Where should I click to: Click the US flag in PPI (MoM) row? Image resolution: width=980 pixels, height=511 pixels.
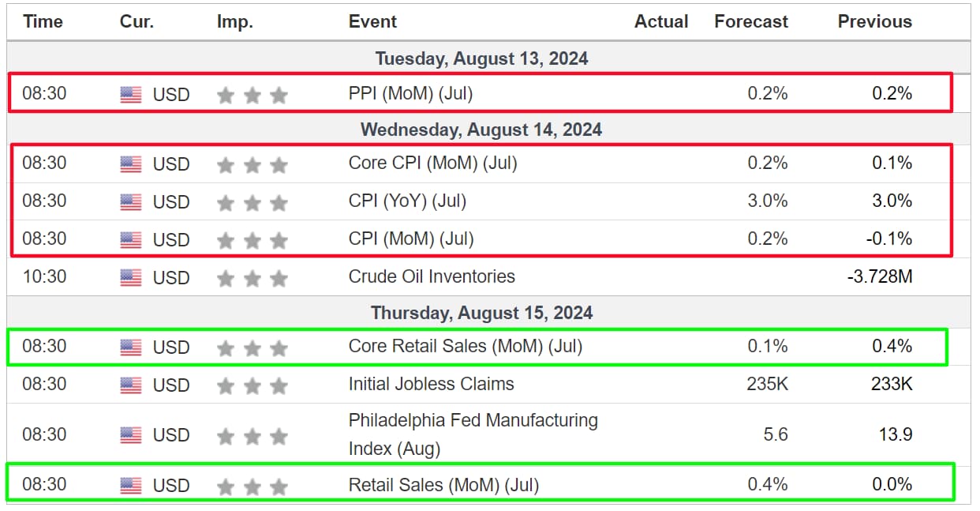(x=131, y=95)
